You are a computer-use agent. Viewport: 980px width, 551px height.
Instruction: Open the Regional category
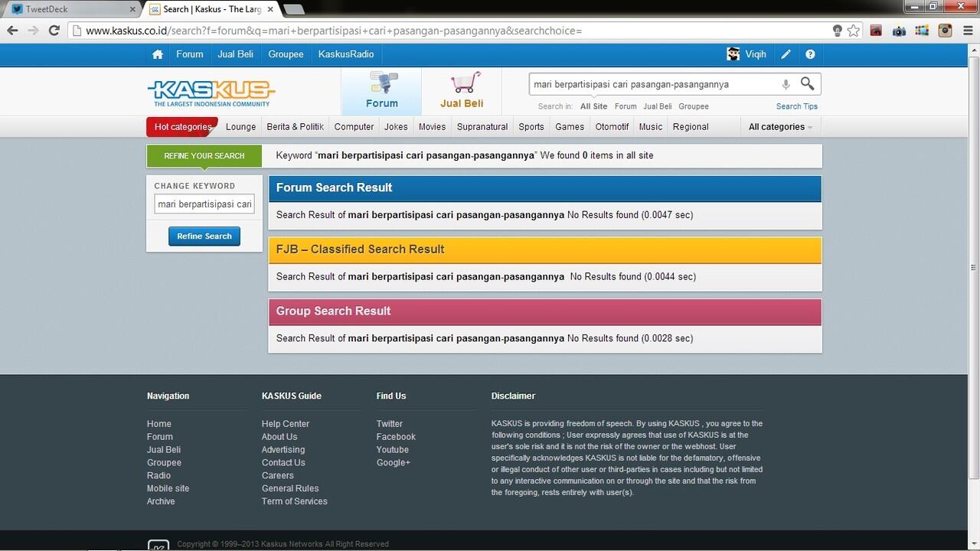[x=691, y=127]
